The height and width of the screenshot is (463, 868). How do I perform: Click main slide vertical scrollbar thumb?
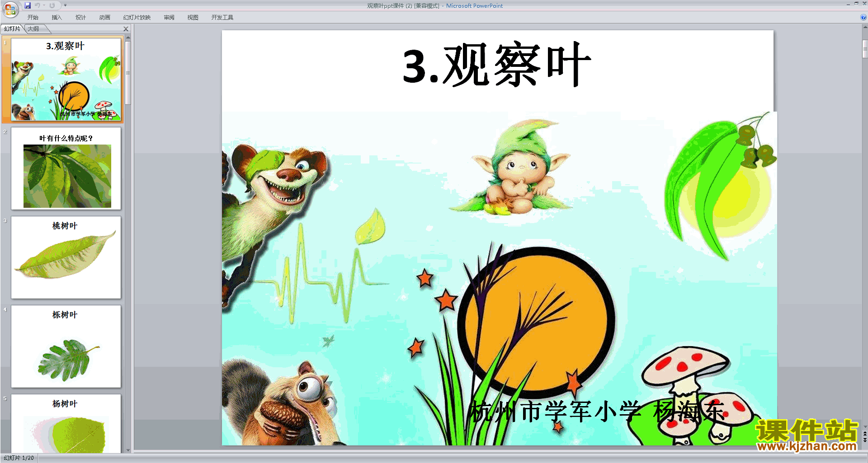click(865, 49)
